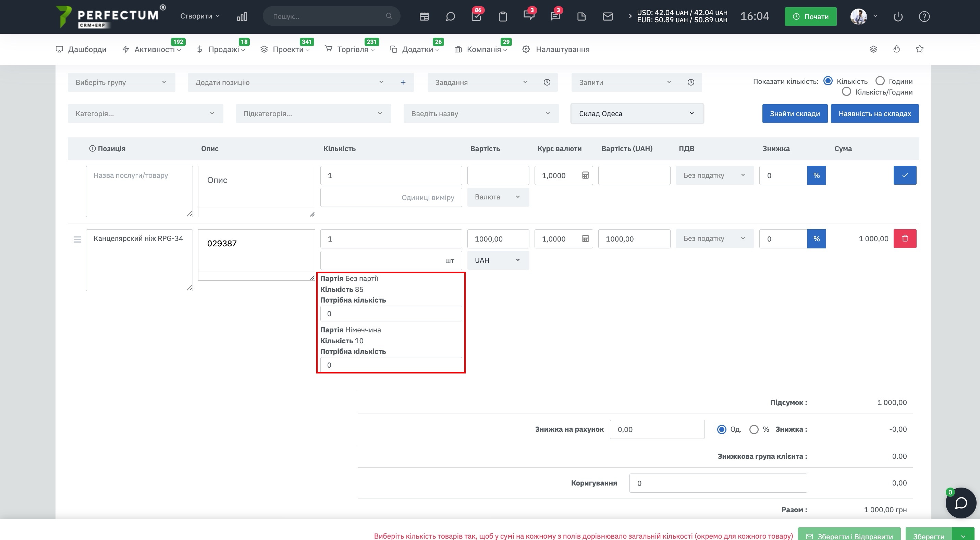980x540 pixels.
Task: Click the power logout icon
Action: pos(898,16)
